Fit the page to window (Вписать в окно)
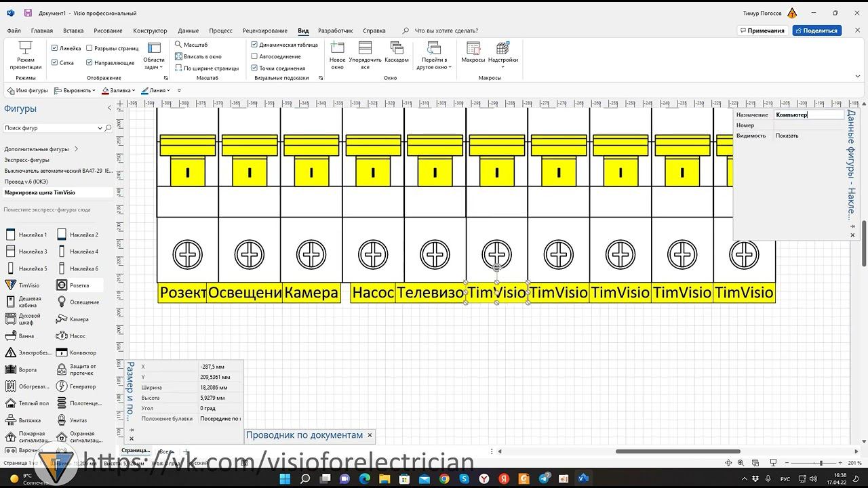 (198, 56)
